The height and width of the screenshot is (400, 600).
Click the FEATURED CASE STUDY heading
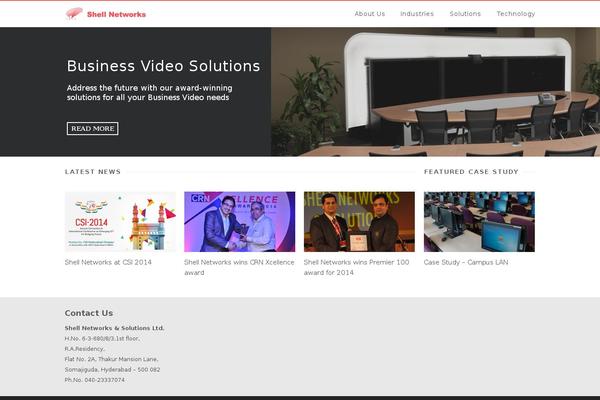pyautogui.click(x=471, y=172)
